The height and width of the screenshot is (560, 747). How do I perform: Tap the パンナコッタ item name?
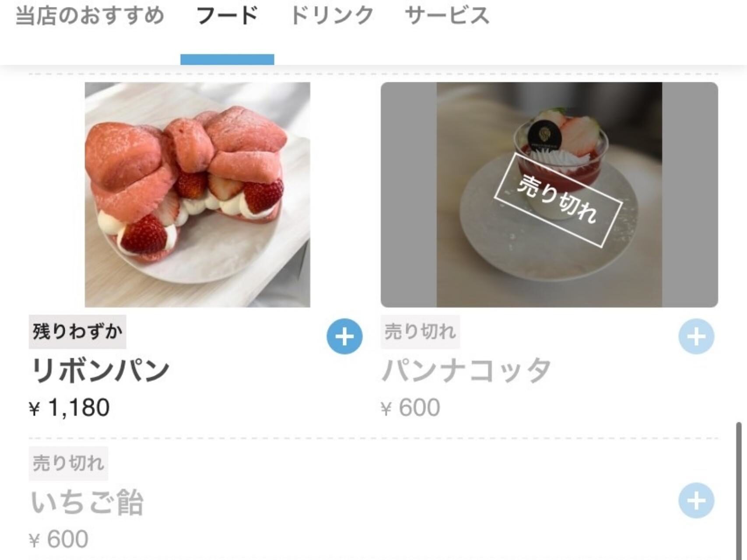coord(466,370)
